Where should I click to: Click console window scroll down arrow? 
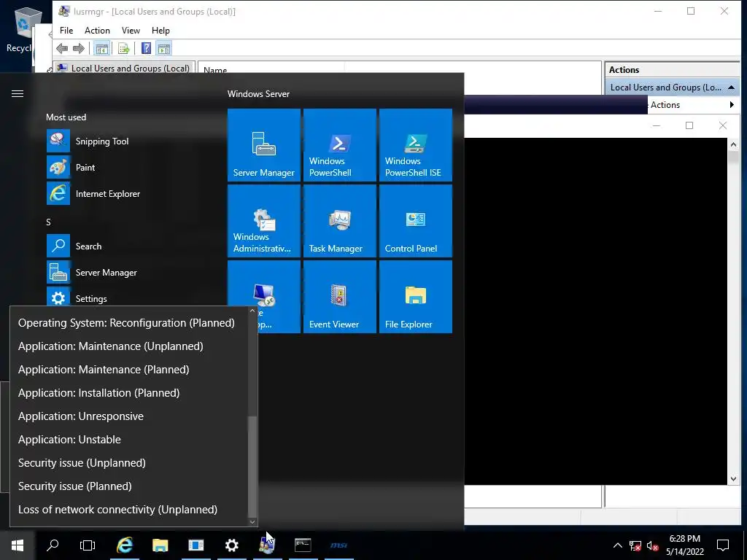tap(733, 479)
